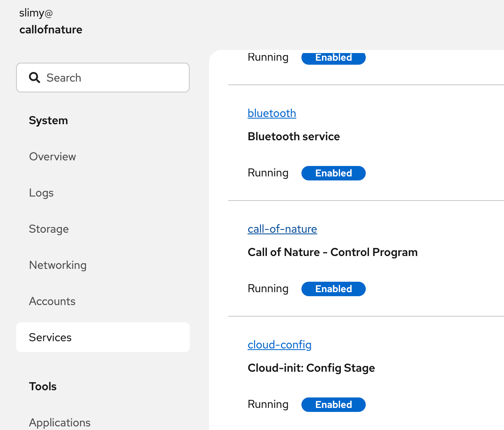Click Enabled badge for bluetooth service
This screenshot has width=504, height=430.
tap(333, 173)
